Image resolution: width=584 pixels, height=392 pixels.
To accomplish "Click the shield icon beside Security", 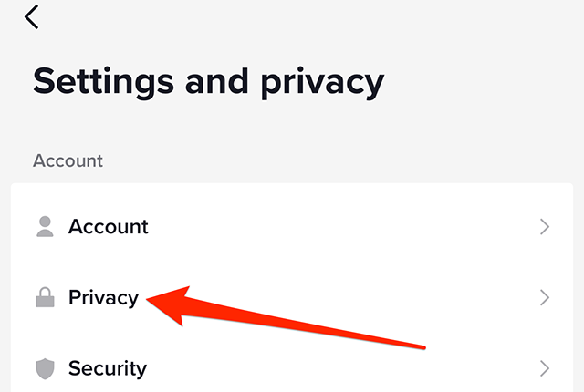I will click(x=45, y=368).
